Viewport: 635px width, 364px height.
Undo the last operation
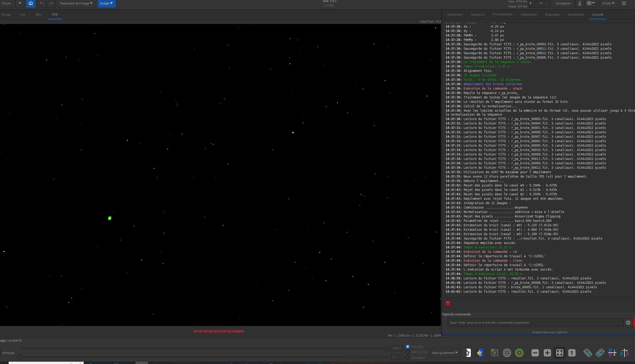click(x=41, y=3)
